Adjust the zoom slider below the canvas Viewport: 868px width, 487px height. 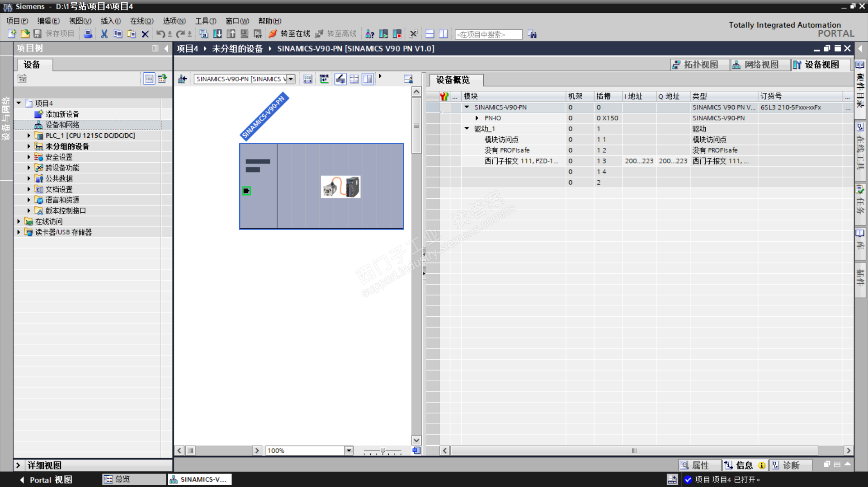pyautogui.click(x=382, y=451)
